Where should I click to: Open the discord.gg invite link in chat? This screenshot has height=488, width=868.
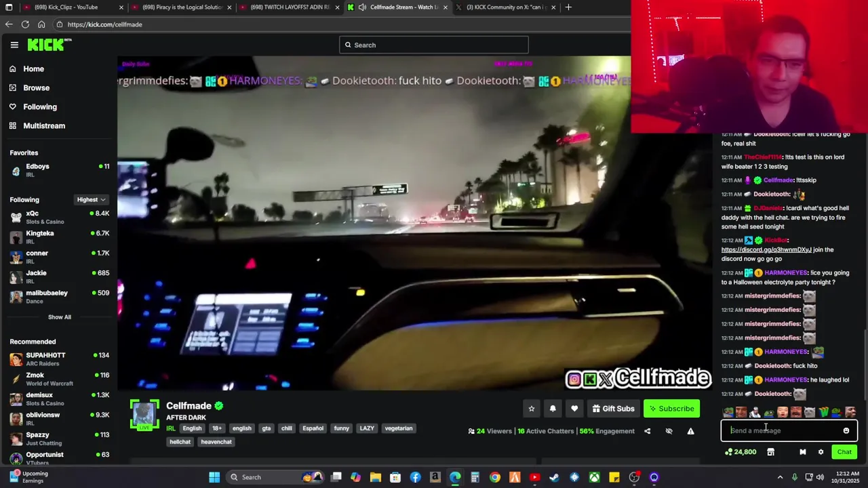(x=766, y=250)
